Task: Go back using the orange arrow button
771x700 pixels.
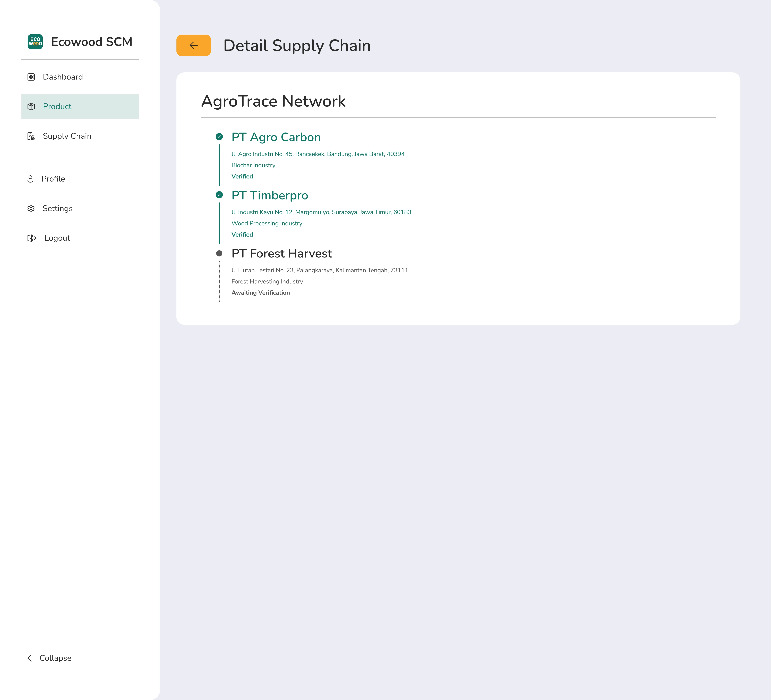Action: tap(193, 46)
